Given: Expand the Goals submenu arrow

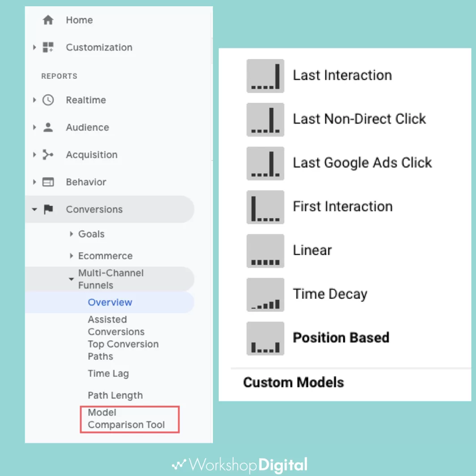Looking at the screenshot, I should (71, 234).
